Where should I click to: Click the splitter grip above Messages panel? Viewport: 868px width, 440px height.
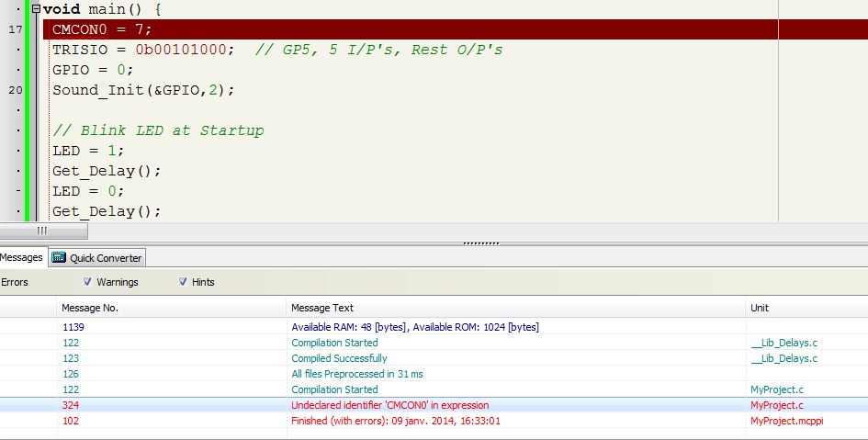[480, 243]
